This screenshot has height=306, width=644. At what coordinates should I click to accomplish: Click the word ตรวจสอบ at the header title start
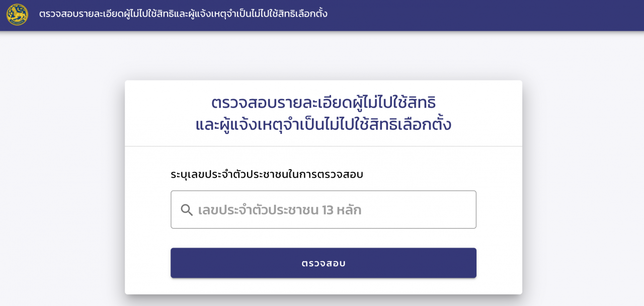56,14
